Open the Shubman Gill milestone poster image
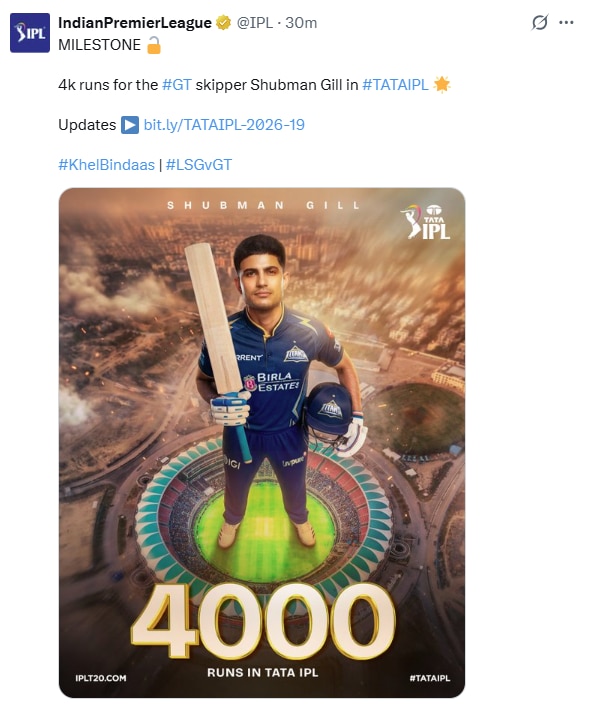 pos(262,443)
